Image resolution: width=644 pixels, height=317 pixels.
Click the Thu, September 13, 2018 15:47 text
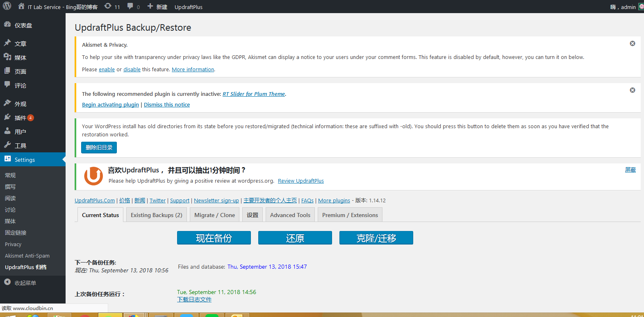click(267, 267)
